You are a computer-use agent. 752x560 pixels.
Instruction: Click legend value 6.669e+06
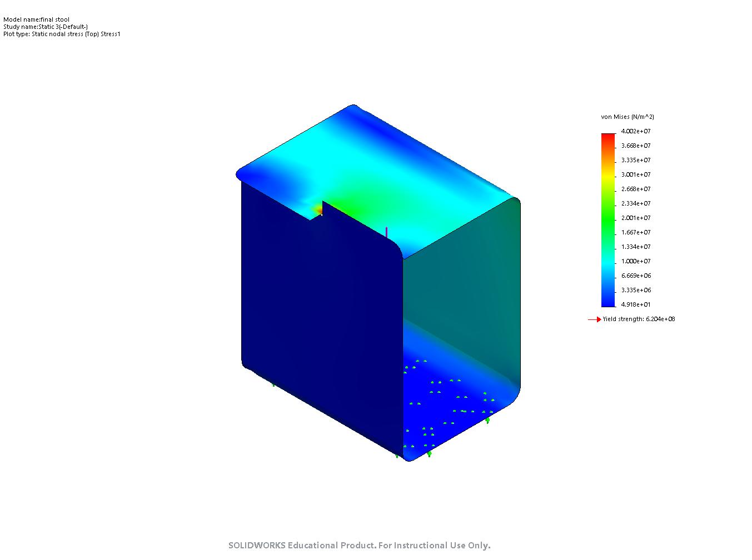click(636, 276)
